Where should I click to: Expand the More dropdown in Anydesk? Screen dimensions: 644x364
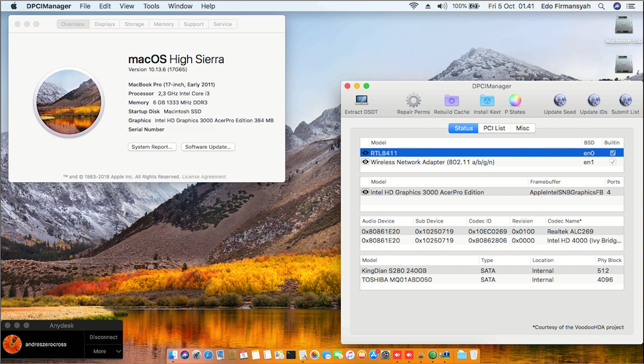pyautogui.click(x=103, y=351)
